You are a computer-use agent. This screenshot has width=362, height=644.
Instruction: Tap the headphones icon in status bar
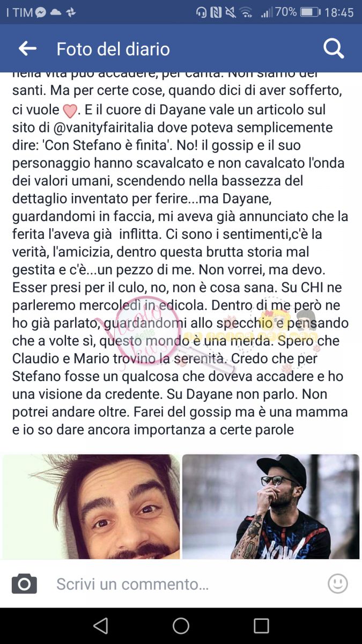(x=202, y=12)
